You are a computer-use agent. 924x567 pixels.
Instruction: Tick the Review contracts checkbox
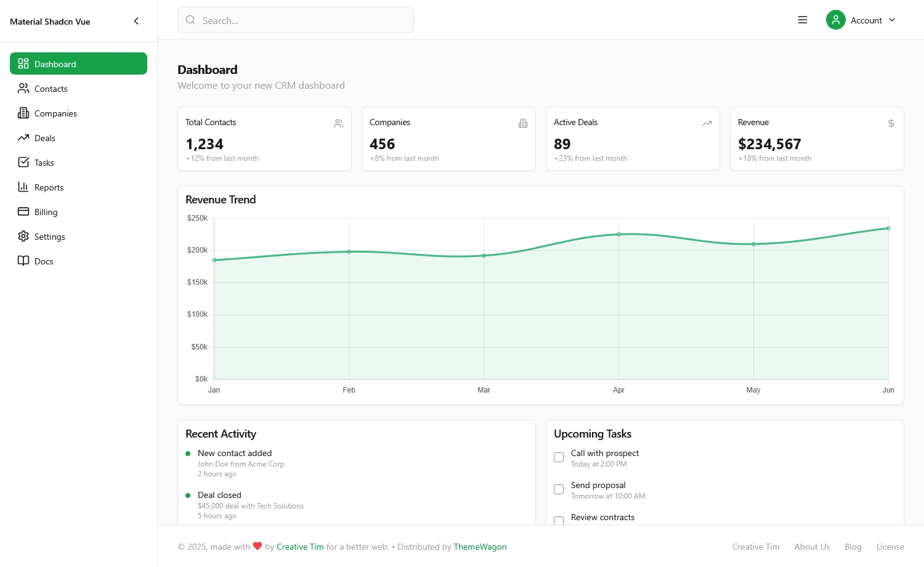point(559,521)
